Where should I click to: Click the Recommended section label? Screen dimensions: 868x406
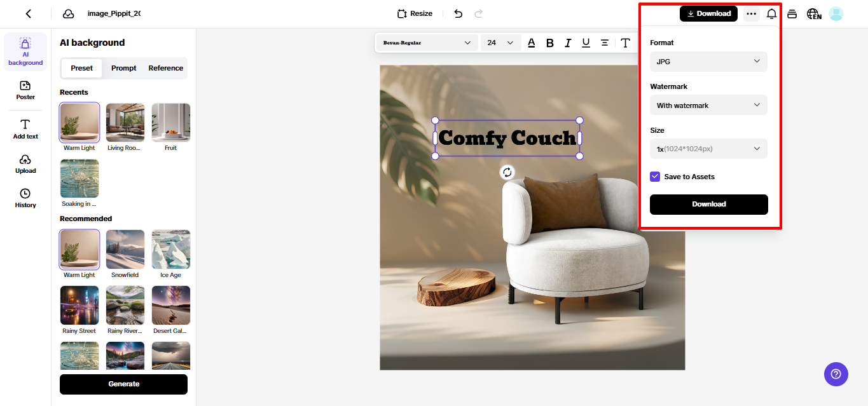86,219
